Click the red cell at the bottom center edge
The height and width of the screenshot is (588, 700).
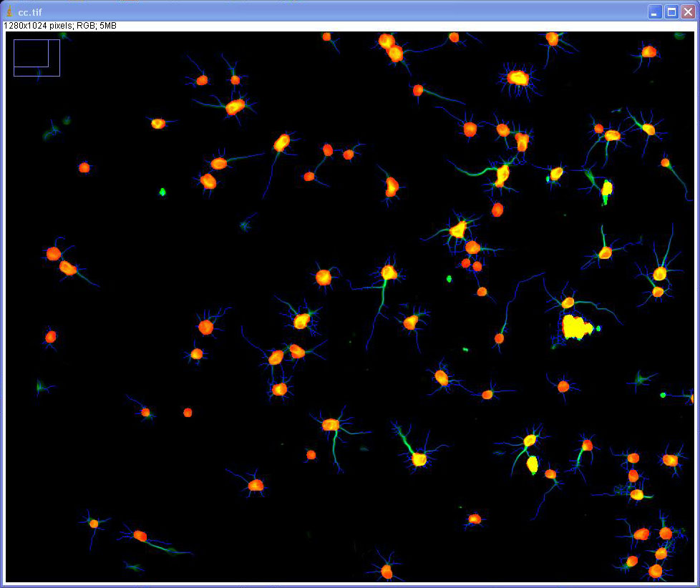[387, 571]
